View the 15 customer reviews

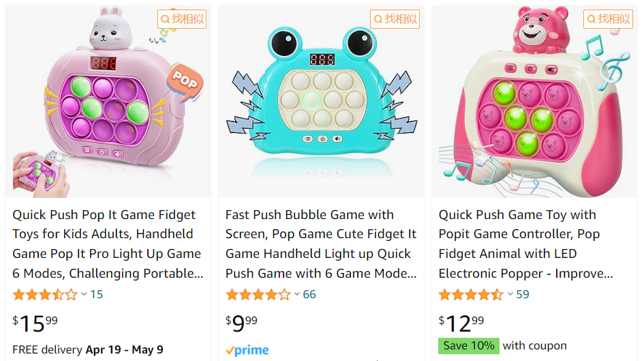point(97,294)
